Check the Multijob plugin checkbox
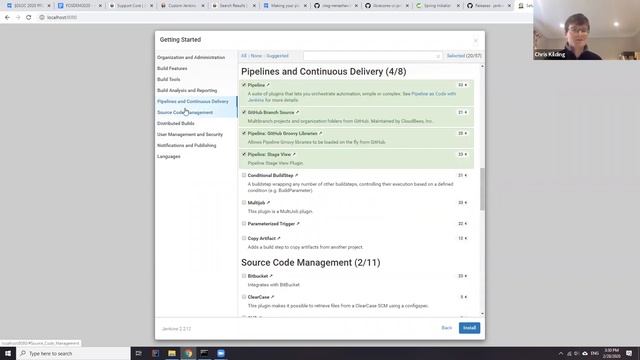Screen dimensions: 640x360 tap(244, 202)
